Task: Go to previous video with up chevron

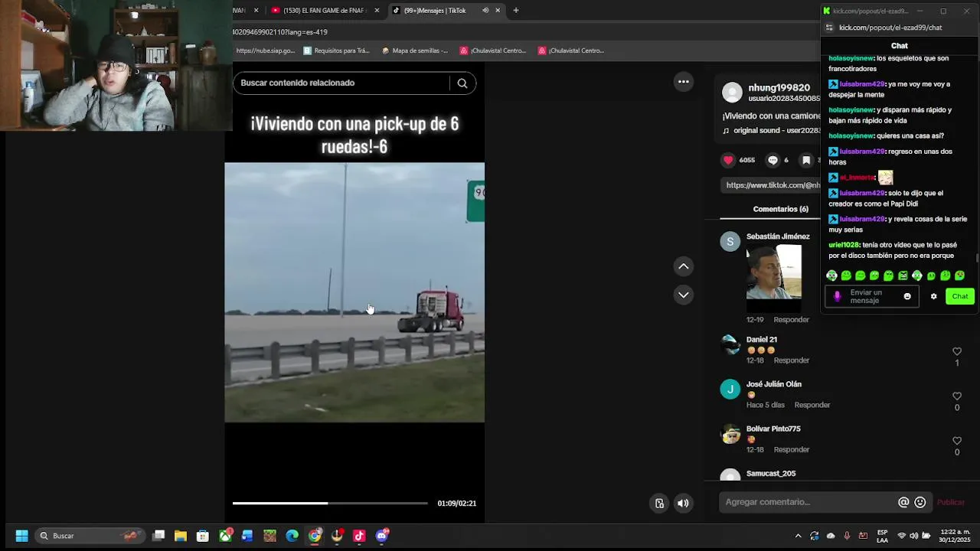Action: (684, 266)
